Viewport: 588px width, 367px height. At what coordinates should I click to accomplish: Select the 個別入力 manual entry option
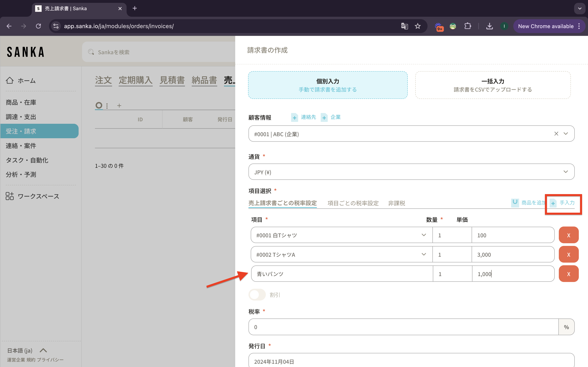pyautogui.click(x=327, y=85)
